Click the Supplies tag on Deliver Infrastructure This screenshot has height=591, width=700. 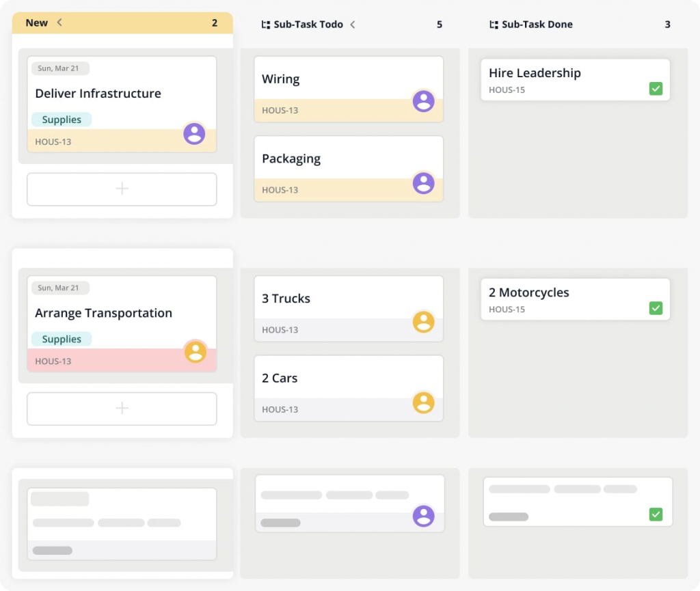click(x=62, y=120)
